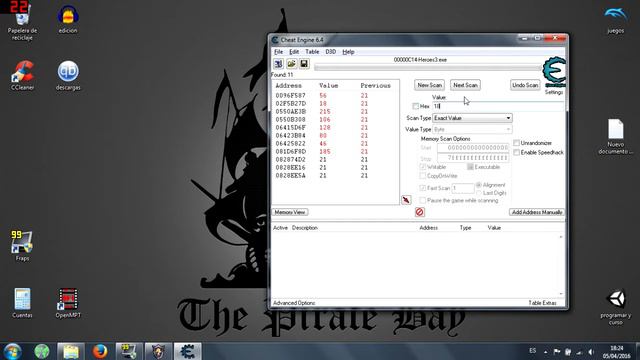
Task: Open Table Extras
Action: tap(542, 303)
